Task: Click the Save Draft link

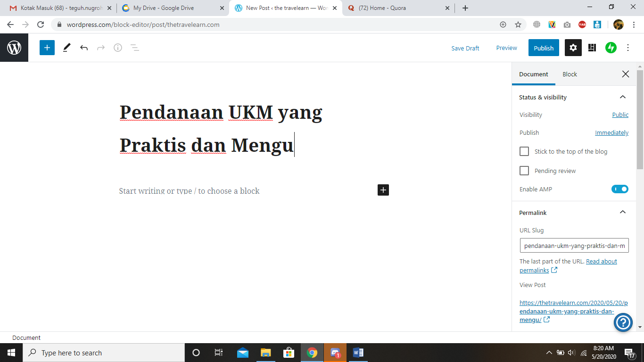Action: coord(465,48)
